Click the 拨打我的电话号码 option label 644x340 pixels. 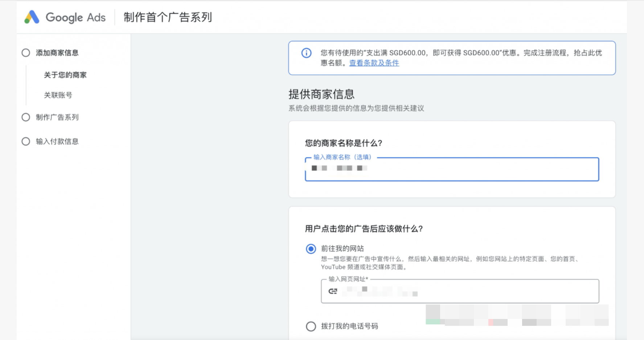pyautogui.click(x=349, y=326)
